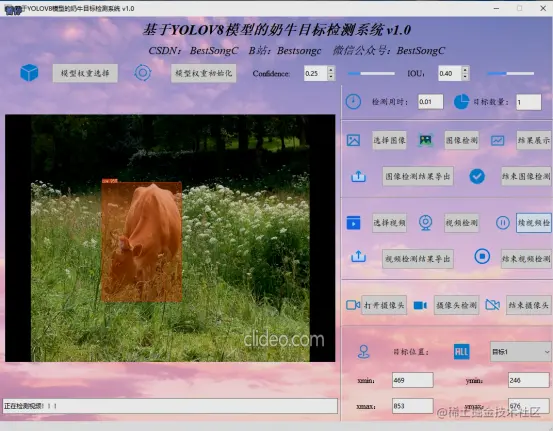Click the detected cow video preview
The image size is (554, 432).
click(x=170, y=238)
